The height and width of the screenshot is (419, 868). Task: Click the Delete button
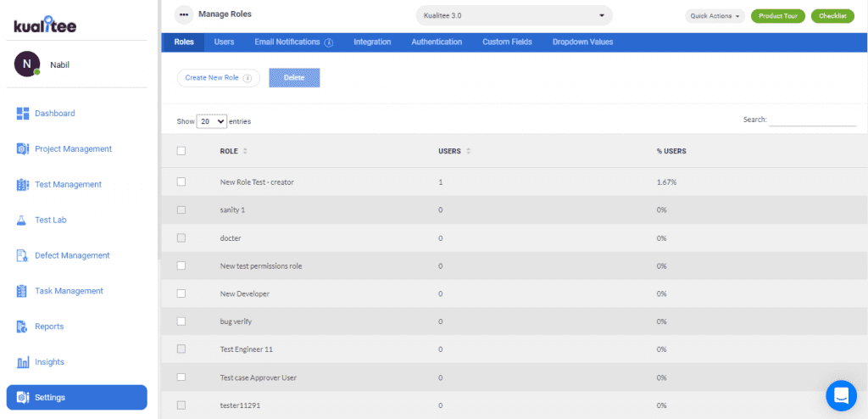tap(294, 77)
